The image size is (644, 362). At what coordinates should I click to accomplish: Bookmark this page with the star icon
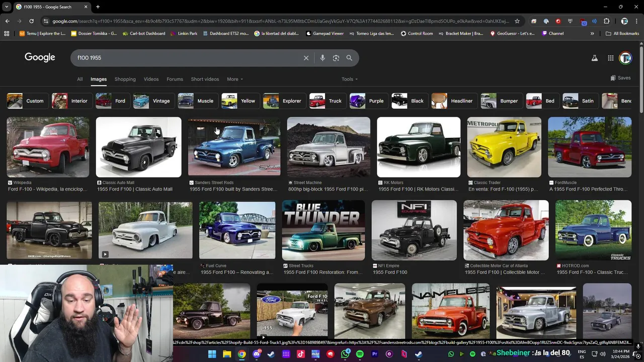pyautogui.click(x=517, y=21)
